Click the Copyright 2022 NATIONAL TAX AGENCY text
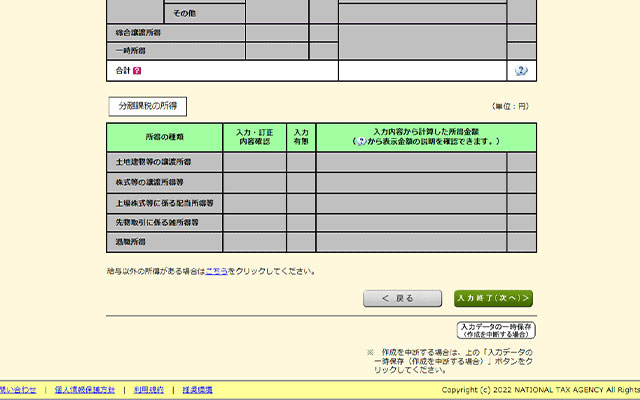 click(540, 390)
